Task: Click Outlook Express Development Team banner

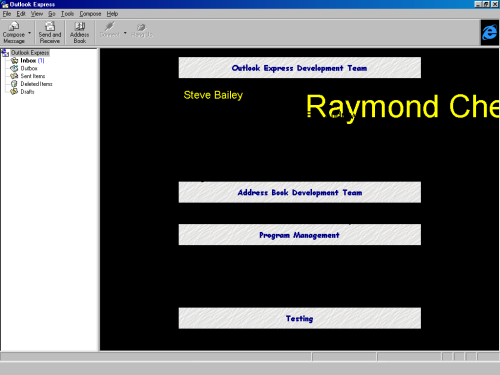Action: click(300, 68)
